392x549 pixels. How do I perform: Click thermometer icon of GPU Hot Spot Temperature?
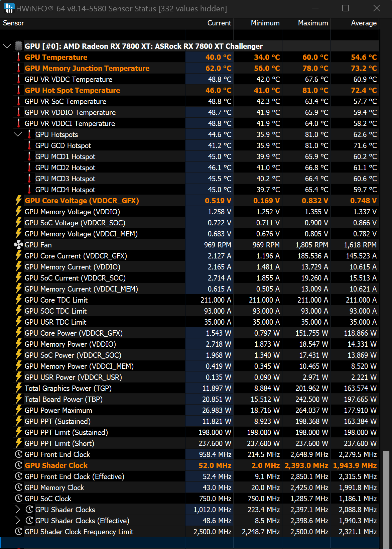[x=19, y=90]
